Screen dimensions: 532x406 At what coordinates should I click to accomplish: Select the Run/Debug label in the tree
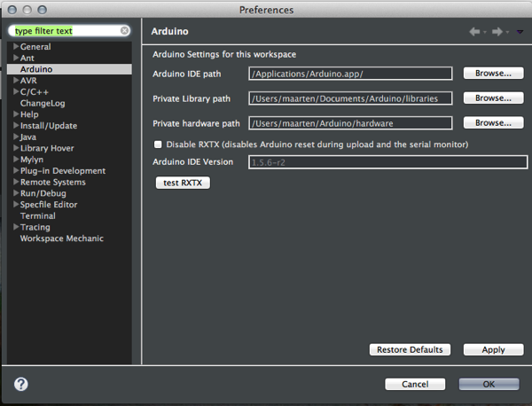(43, 193)
